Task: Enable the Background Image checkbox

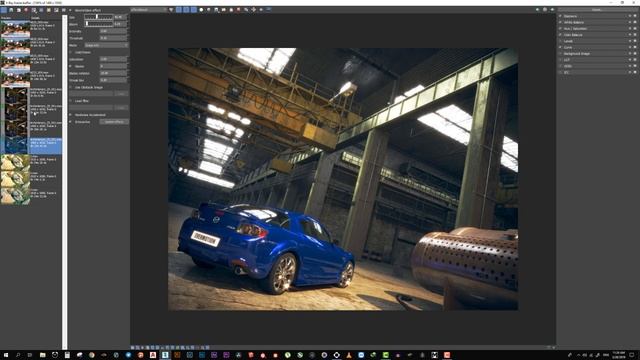Action: (x=560, y=53)
